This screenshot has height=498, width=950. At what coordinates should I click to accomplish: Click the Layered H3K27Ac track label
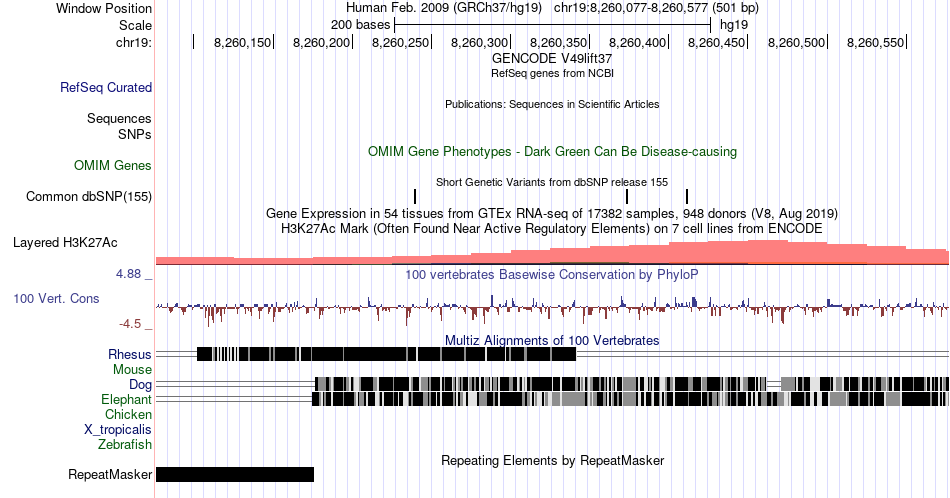(x=65, y=242)
